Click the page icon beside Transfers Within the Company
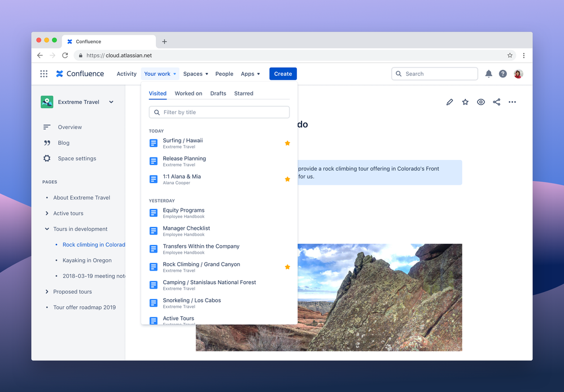Image resolution: width=564 pixels, height=392 pixels. pyautogui.click(x=154, y=249)
